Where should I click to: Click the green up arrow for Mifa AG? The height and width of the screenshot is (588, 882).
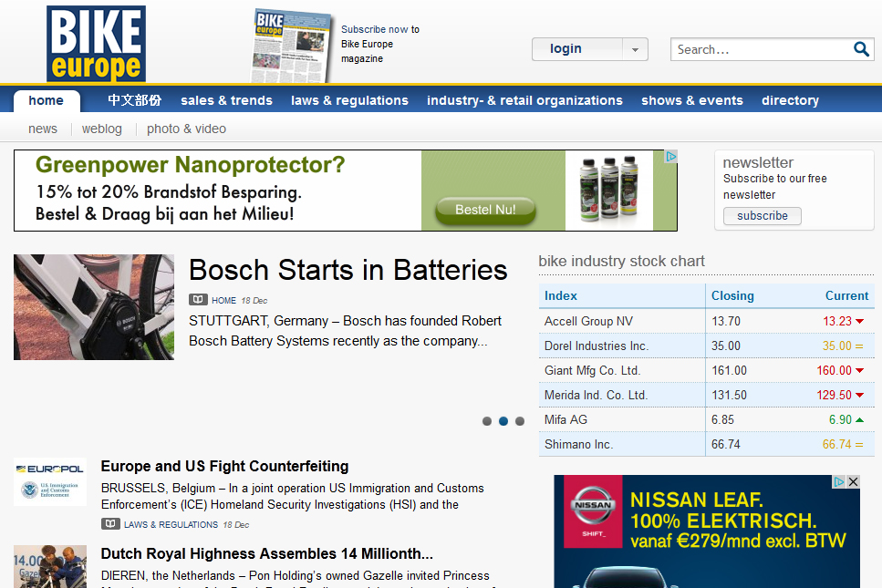pyautogui.click(x=859, y=420)
